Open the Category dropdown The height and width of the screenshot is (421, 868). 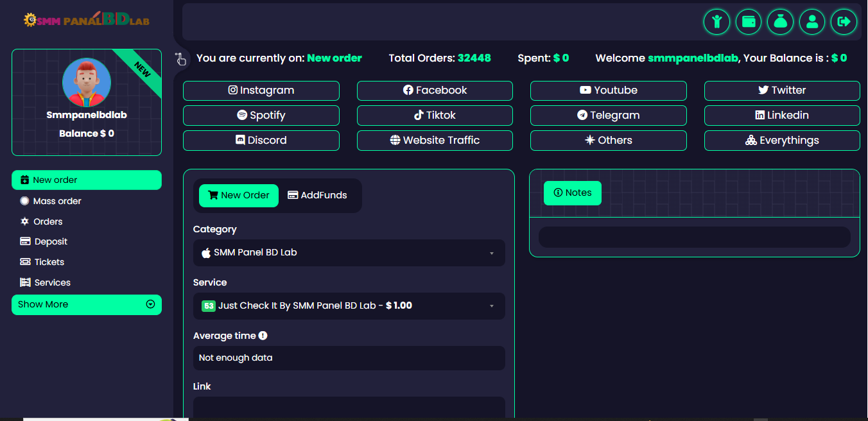pos(349,253)
